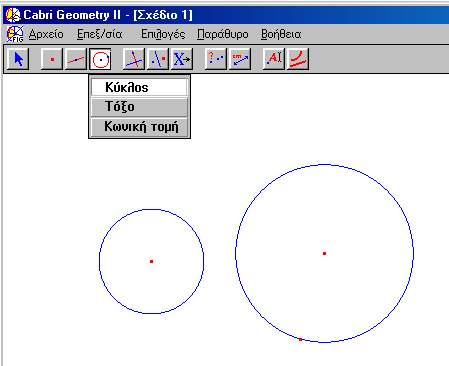Select the Line tool

click(76, 59)
